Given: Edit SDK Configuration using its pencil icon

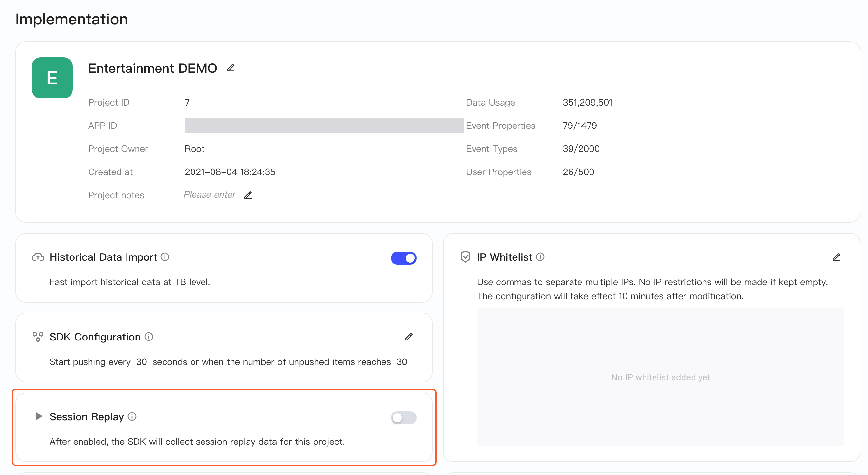Looking at the screenshot, I should [x=409, y=337].
